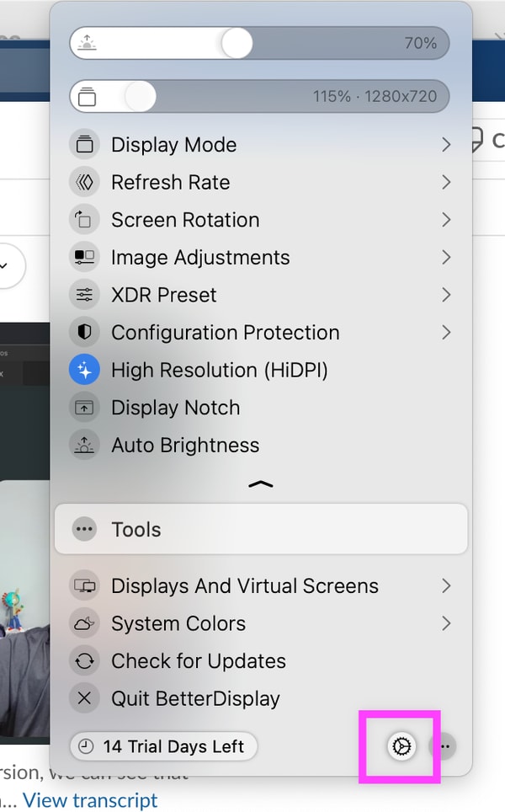Screen dimensions: 505x812
Task: Click the Screen Rotation icon
Action: [x=84, y=220]
